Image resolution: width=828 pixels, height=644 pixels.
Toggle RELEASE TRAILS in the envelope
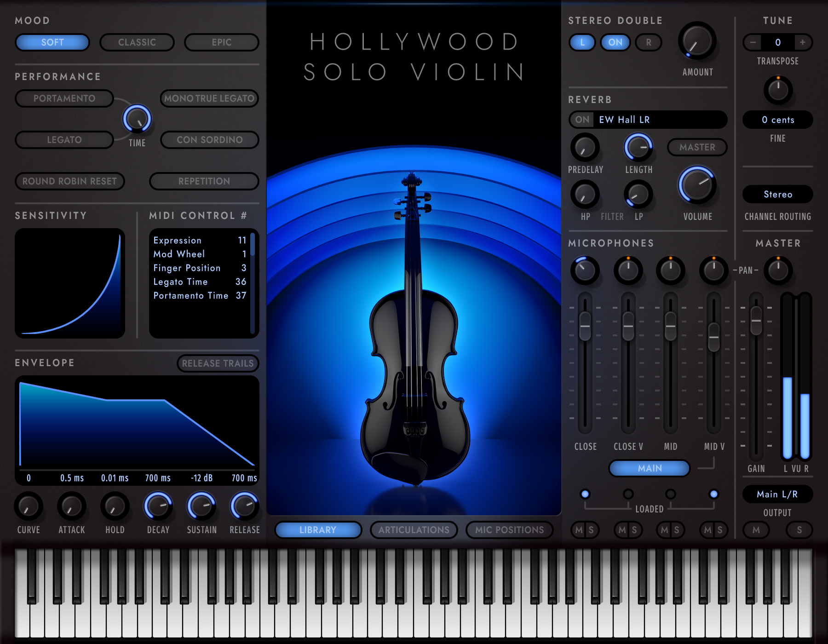(x=218, y=363)
